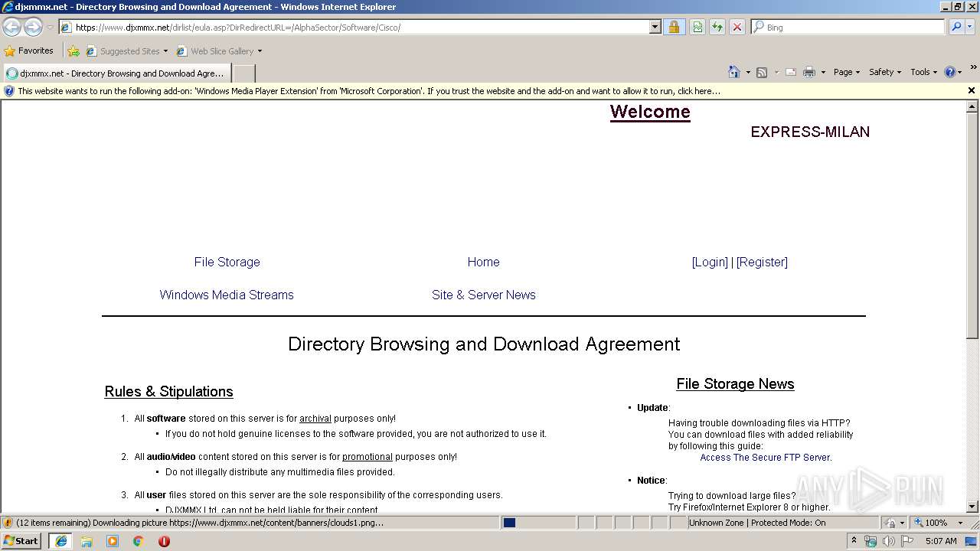
Task: Click the shield icon in the information bar
Action: tap(9, 91)
